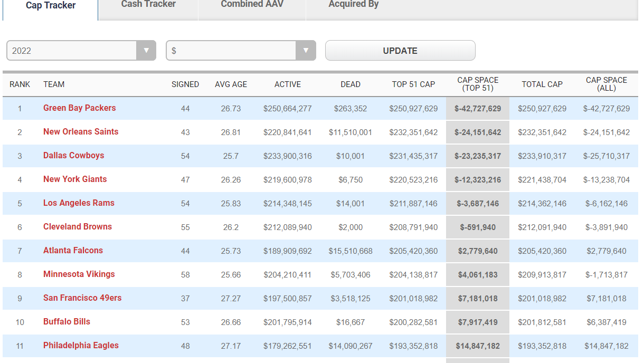This screenshot has width=644, height=363.
Task: Select Eagles dead cap $14,090,267
Action: point(351,346)
